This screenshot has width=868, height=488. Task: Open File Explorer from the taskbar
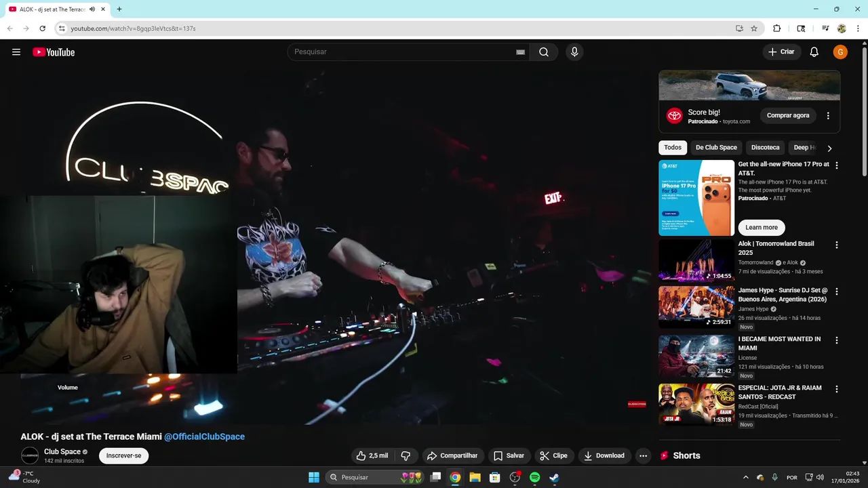pyautogui.click(x=475, y=477)
